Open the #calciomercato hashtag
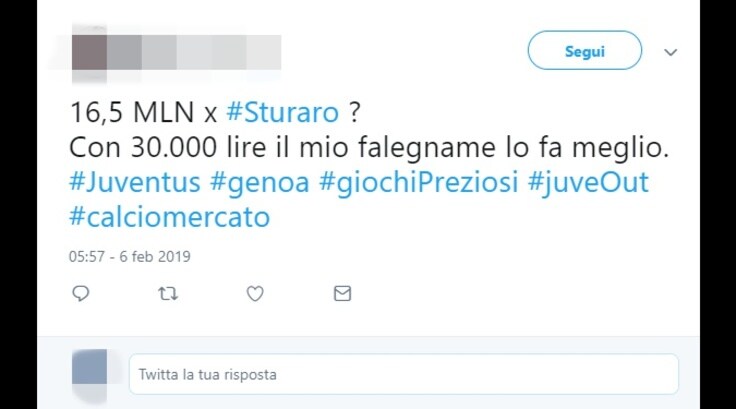This screenshot has width=736, height=409. pos(169,217)
